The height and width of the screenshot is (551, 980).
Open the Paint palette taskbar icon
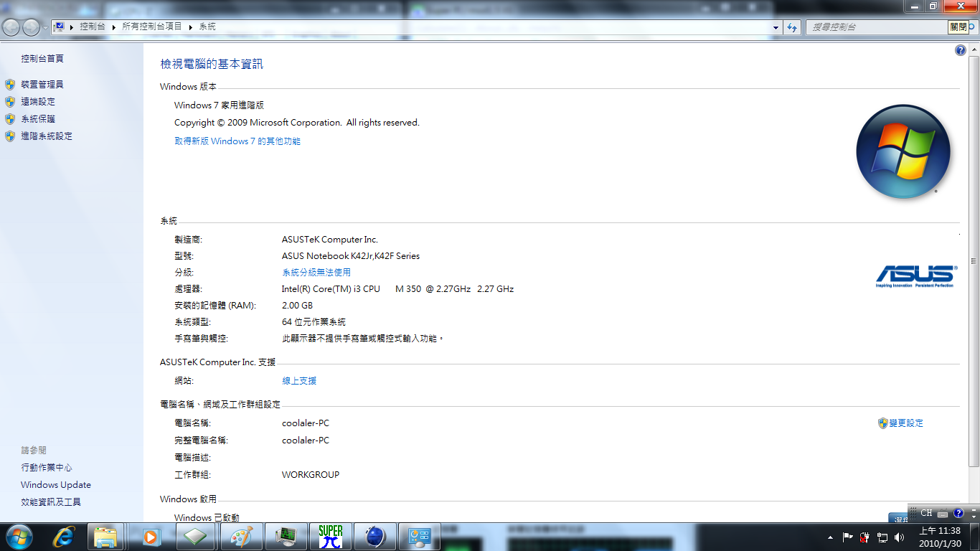click(241, 537)
